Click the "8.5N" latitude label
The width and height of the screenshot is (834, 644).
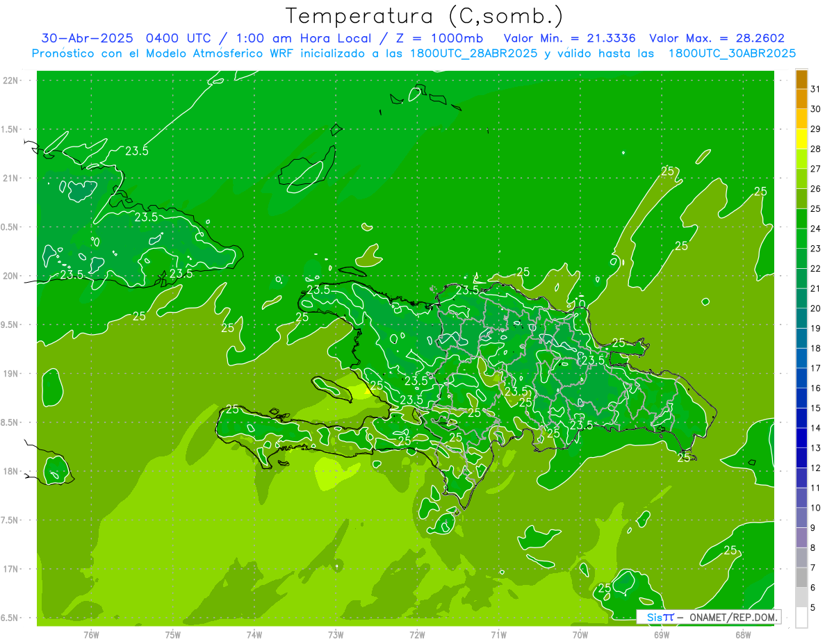click(10, 422)
